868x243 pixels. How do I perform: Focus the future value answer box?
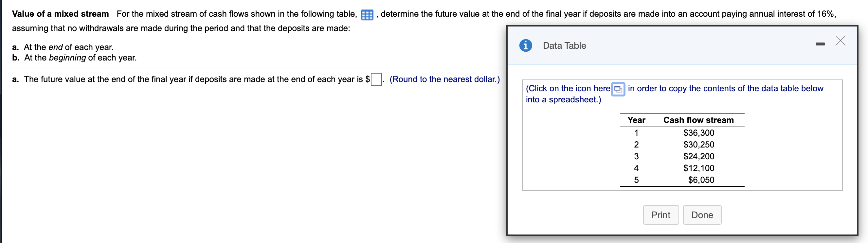(x=376, y=80)
